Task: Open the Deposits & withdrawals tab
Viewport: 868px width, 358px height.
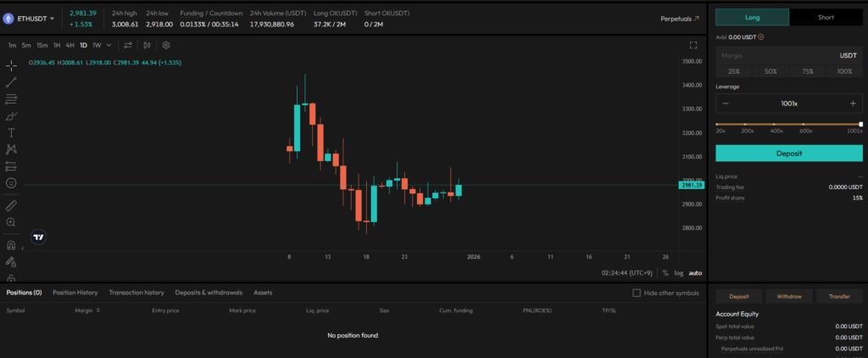Action: (209, 293)
